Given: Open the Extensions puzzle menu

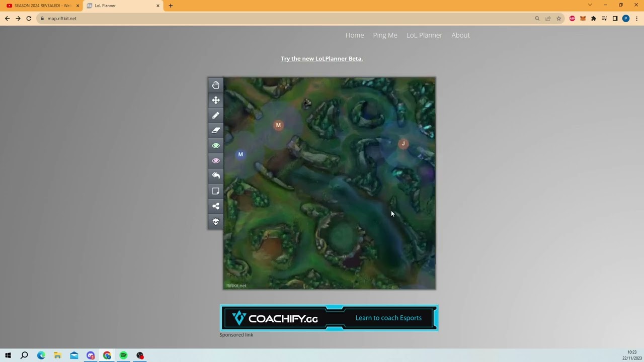Looking at the screenshot, I should [x=594, y=19].
